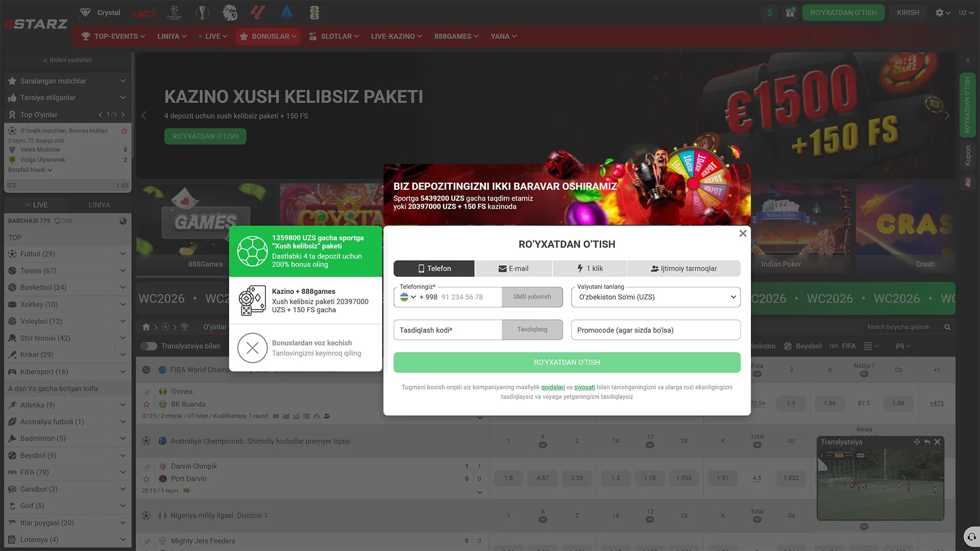Focus the Promocode input field
The width and height of the screenshot is (980, 551).
[x=656, y=330]
